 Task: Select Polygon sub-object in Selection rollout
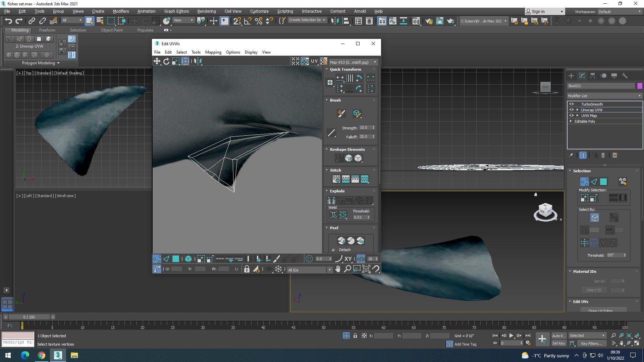point(603,182)
